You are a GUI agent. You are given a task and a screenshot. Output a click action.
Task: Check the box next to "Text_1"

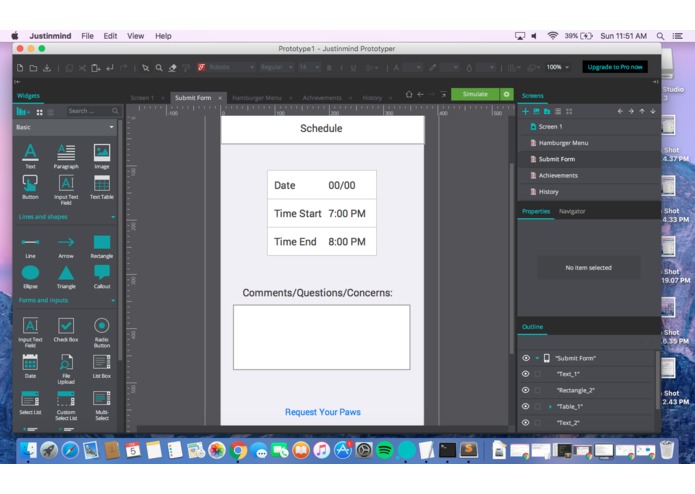pos(538,374)
